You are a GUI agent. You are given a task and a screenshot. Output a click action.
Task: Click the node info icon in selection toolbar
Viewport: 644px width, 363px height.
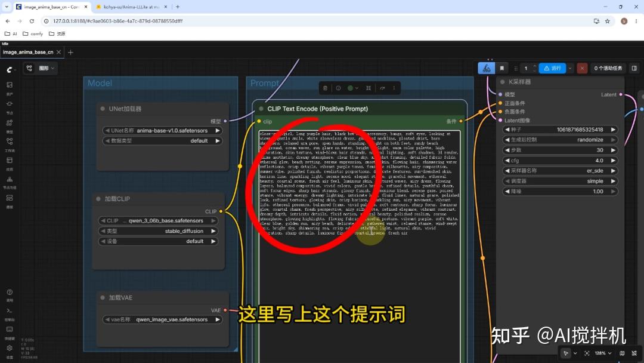[339, 88]
